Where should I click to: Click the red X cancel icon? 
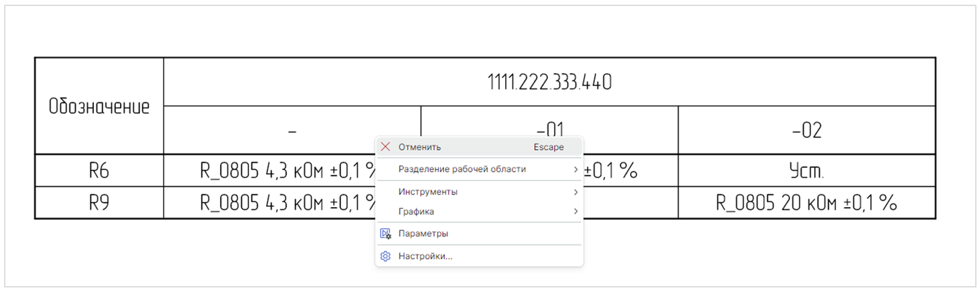pos(386,147)
